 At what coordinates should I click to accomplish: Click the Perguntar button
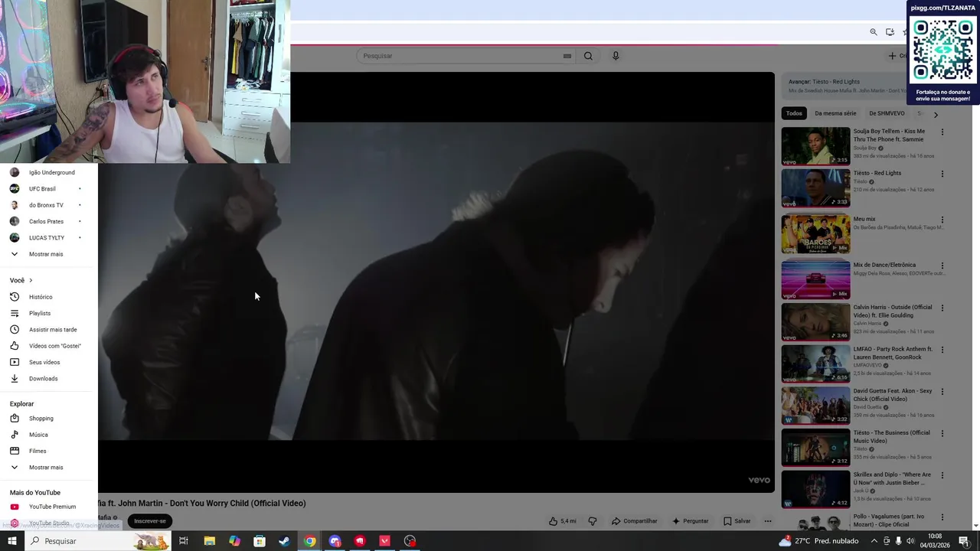coord(690,521)
